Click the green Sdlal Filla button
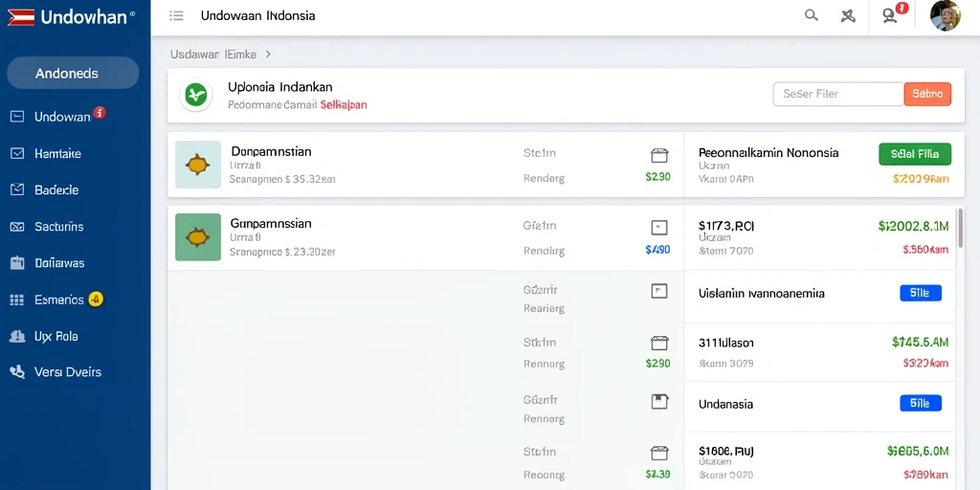The image size is (980, 490). [915, 154]
